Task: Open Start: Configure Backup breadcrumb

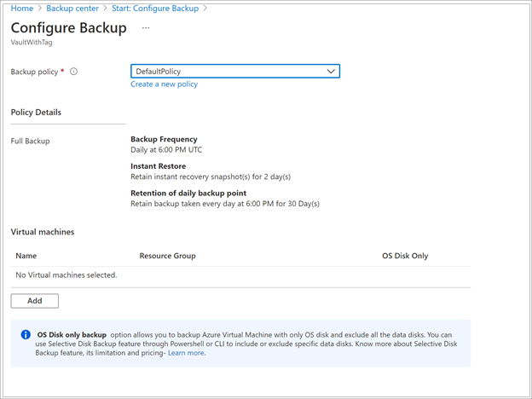Action: [x=156, y=9]
